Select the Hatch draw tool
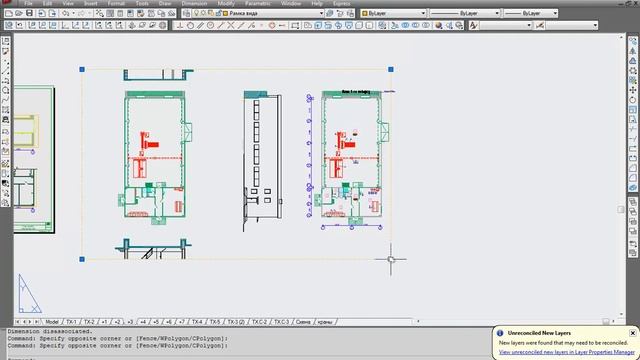Image resolution: width=640 pixels, height=360 pixels. pyautogui.click(x=5, y=163)
